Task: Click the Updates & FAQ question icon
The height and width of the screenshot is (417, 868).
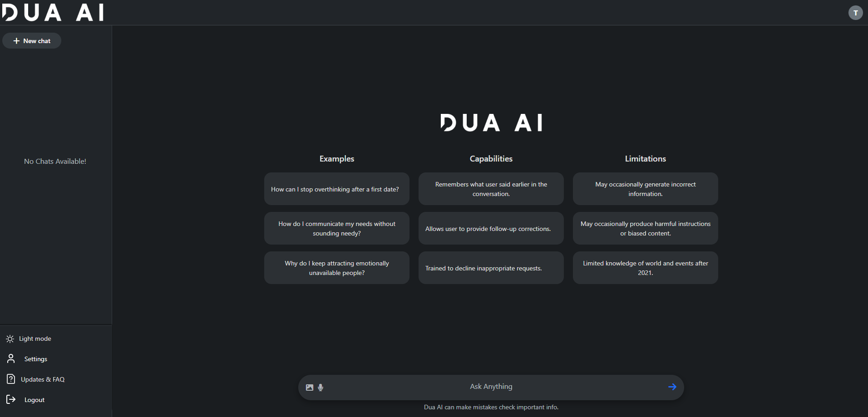Action: tap(11, 379)
